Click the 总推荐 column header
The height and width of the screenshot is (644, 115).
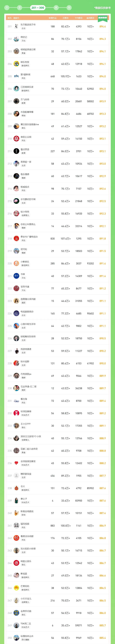click(66, 18)
